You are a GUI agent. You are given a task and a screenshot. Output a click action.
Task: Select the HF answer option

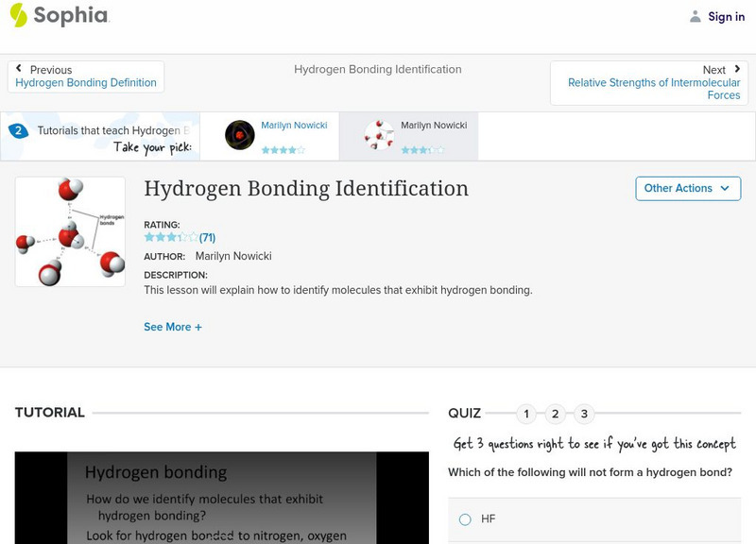(x=464, y=518)
